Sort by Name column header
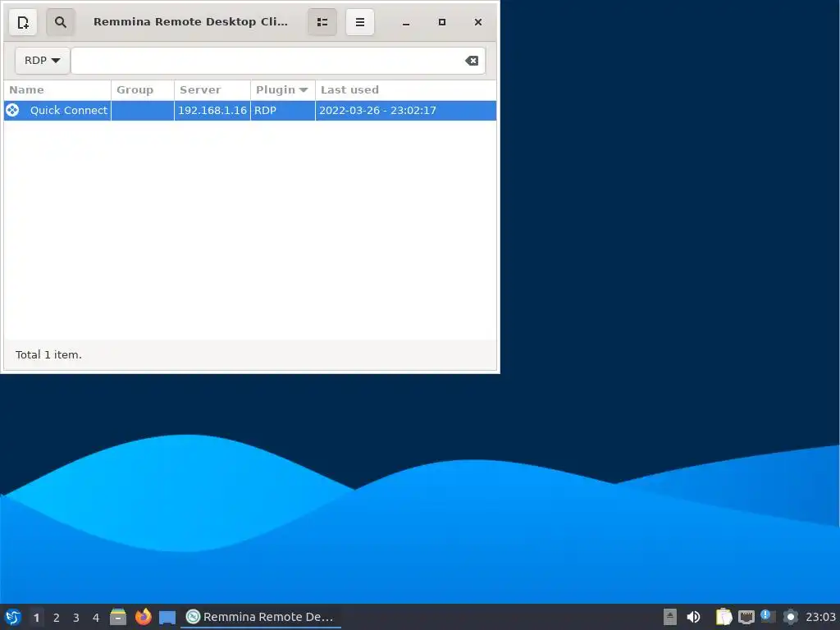Image resolution: width=840 pixels, height=630 pixels. click(57, 90)
